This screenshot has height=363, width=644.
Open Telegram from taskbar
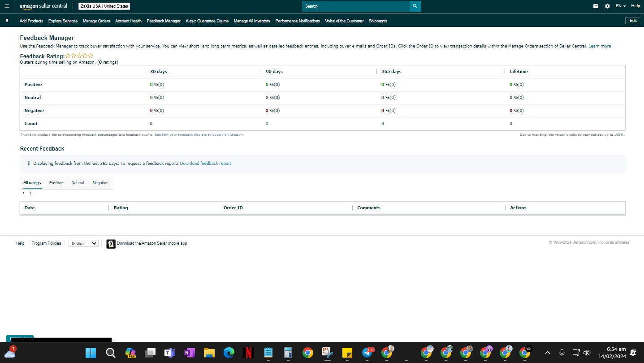[367, 353]
